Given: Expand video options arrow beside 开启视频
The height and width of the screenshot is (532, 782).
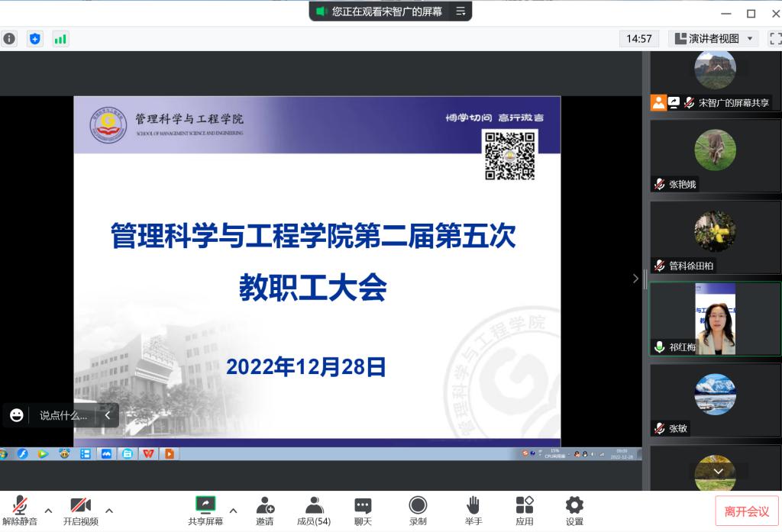Looking at the screenshot, I should [109, 510].
